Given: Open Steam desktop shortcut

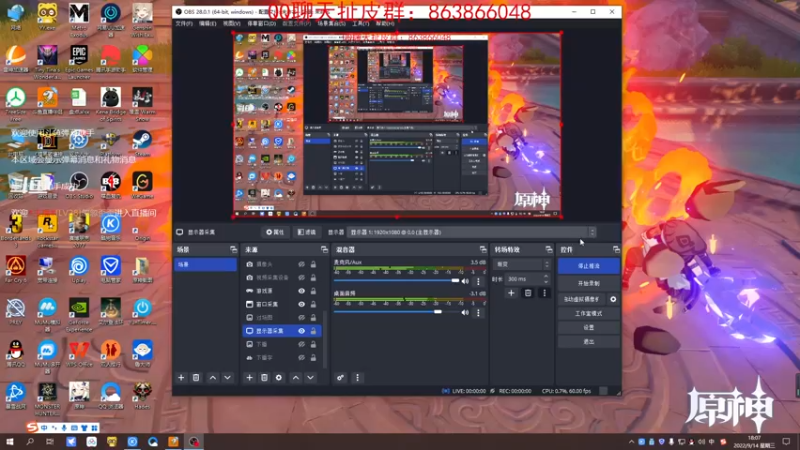Looking at the screenshot, I should pyautogui.click(x=142, y=144).
